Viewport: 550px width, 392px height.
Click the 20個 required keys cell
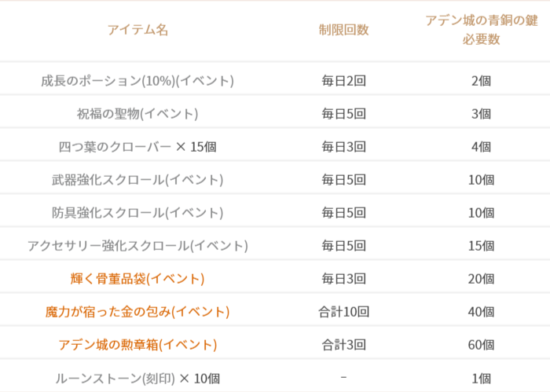pos(482,279)
